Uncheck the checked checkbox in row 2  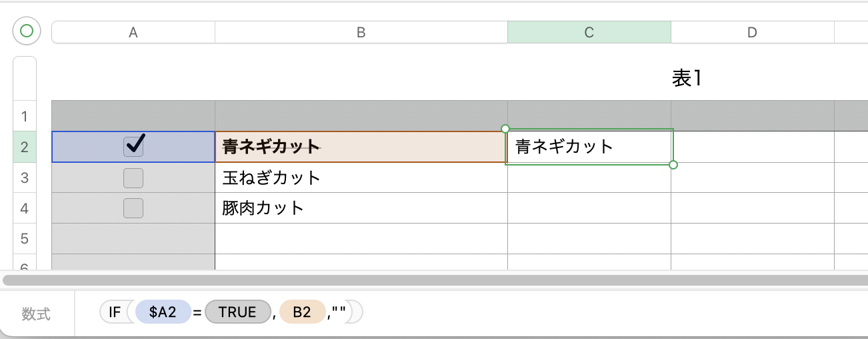(x=134, y=147)
